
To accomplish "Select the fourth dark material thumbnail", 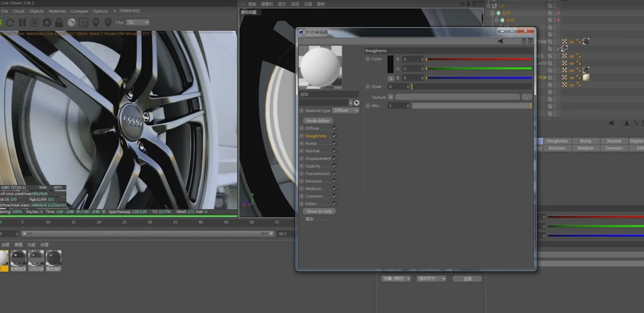I will tap(53, 261).
